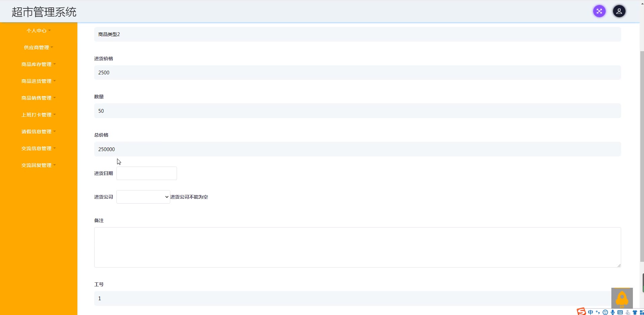Expand the 商品库存管理 menu
This screenshot has width=644, height=315.
[x=38, y=64]
